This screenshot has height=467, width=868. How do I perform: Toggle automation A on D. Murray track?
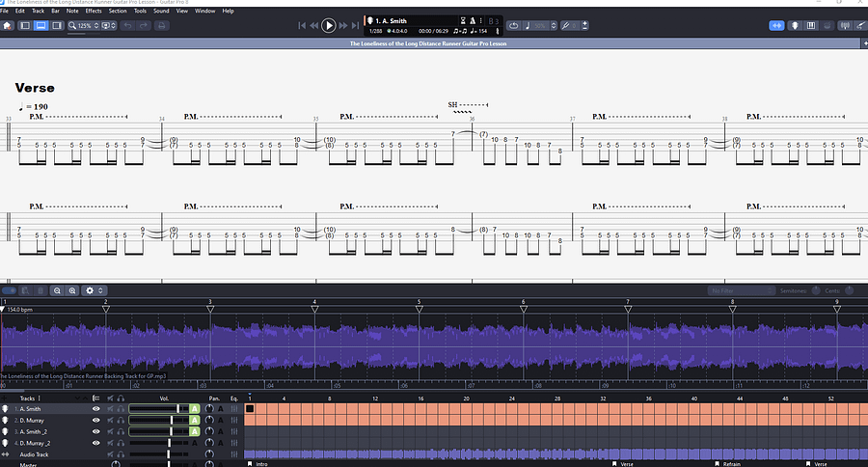(194, 421)
